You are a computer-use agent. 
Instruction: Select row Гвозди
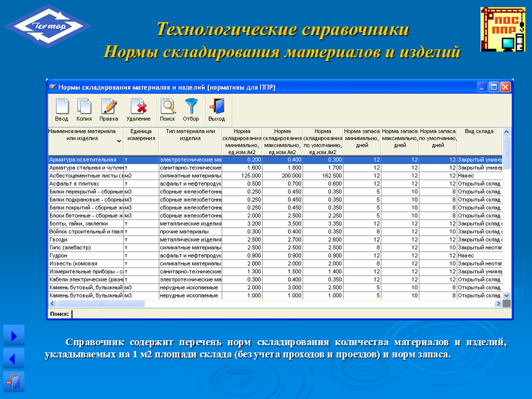(x=275, y=239)
